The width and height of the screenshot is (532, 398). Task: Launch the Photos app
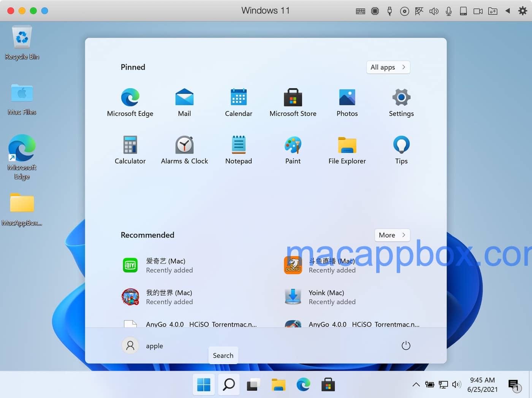347,103
